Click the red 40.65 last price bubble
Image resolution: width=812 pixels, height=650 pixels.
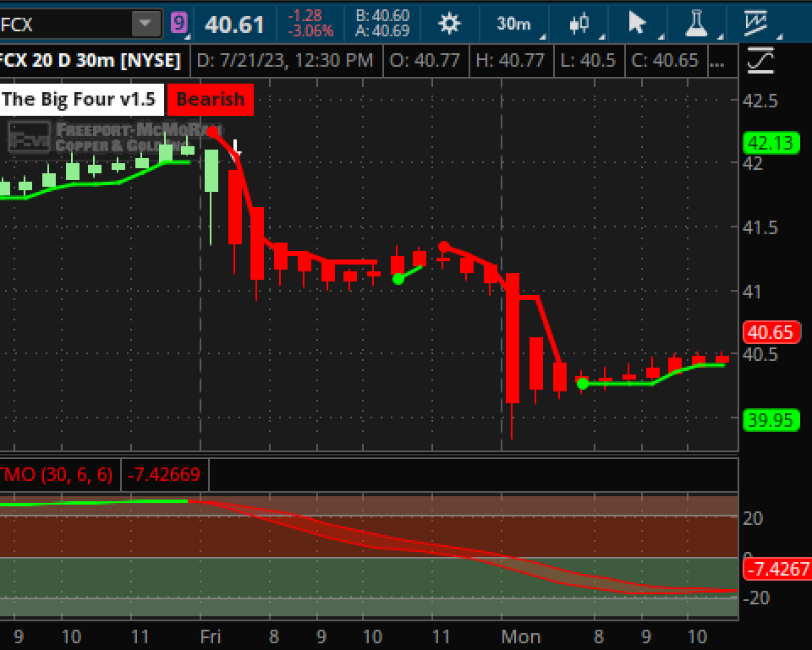(770, 332)
